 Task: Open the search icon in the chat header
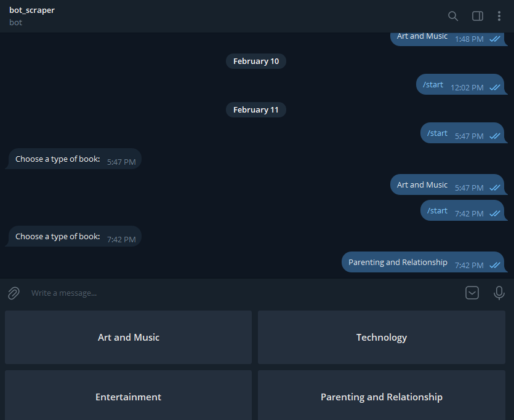[453, 16]
